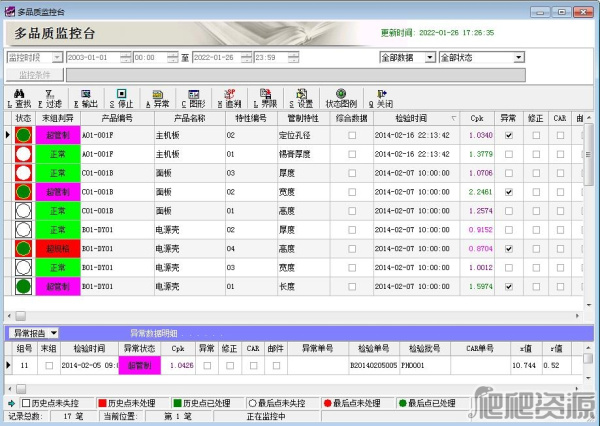Screen dimensions: 600x426
Task: Click the 产品编号 column header
Action: [117, 118]
